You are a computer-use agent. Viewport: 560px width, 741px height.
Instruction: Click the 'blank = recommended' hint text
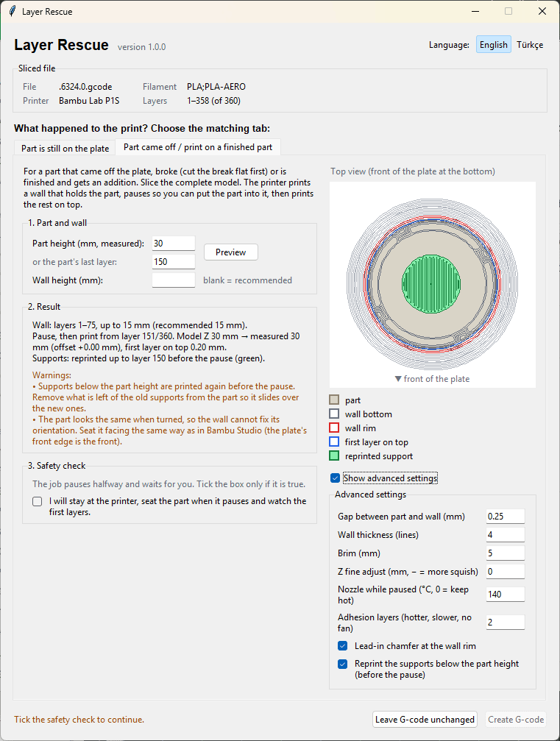point(248,280)
